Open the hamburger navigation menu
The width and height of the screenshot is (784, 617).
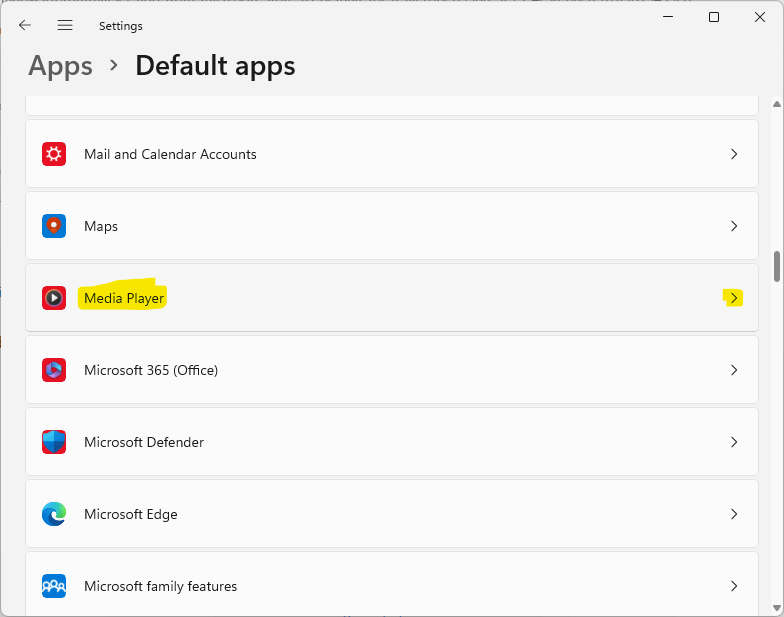(x=65, y=25)
